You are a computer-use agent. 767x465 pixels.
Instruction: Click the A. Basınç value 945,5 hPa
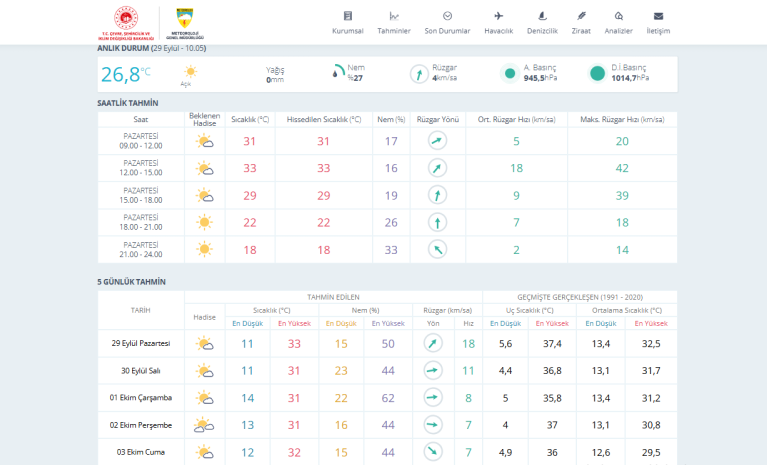click(541, 78)
